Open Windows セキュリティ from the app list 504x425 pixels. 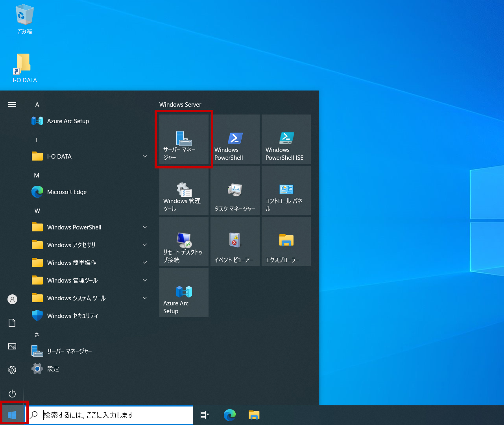point(90,316)
